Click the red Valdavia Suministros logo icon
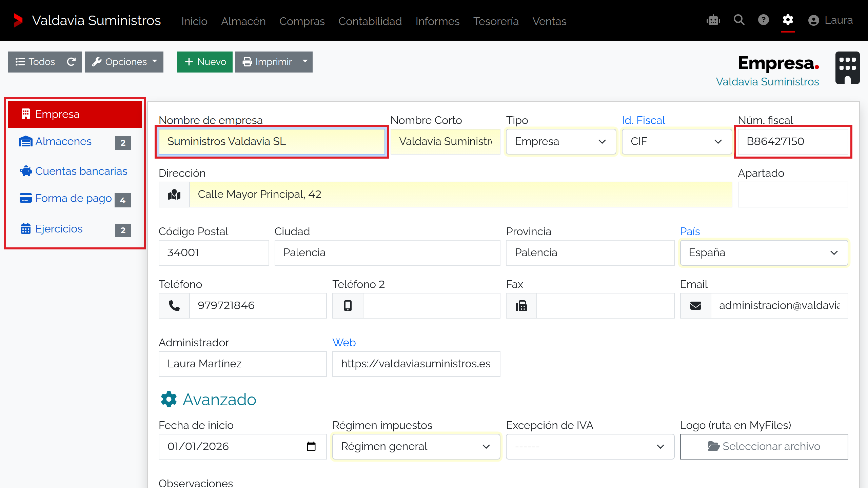The height and width of the screenshot is (488, 868). click(x=18, y=20)
